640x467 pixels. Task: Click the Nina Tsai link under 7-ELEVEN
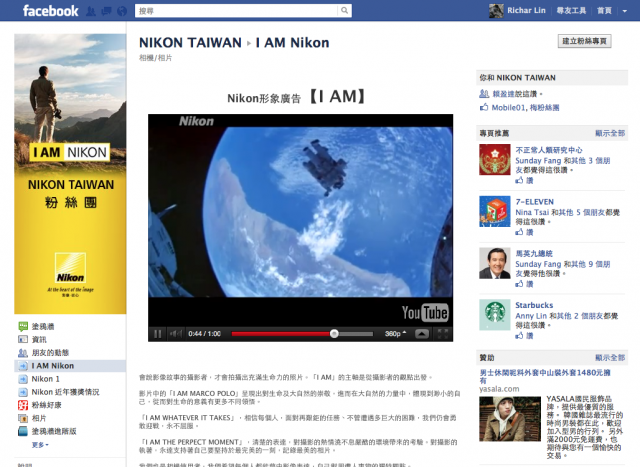532,212
